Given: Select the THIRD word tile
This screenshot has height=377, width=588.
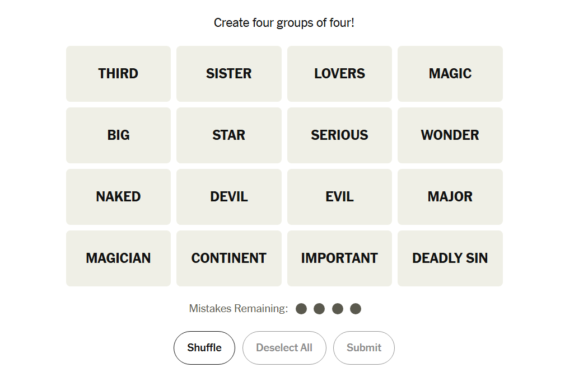Looking at the screenshot, I should (118, 74).
